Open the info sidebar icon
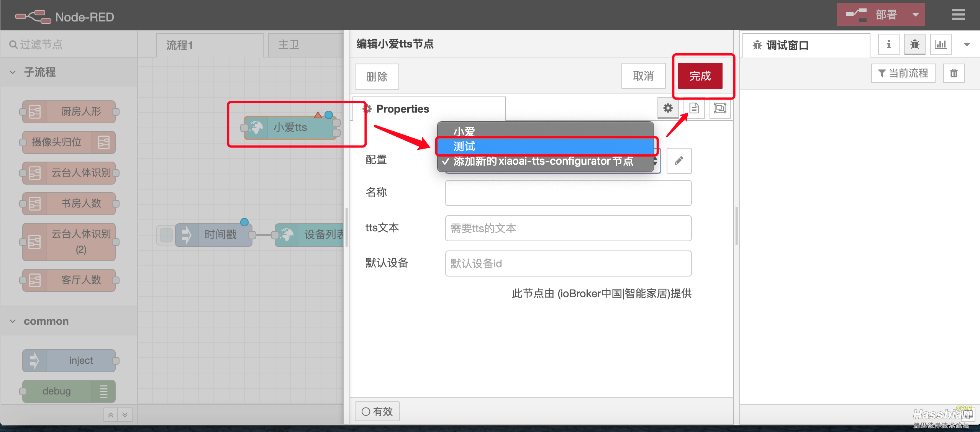The height and width of the screenshot is (432, 980). point(888,44)
